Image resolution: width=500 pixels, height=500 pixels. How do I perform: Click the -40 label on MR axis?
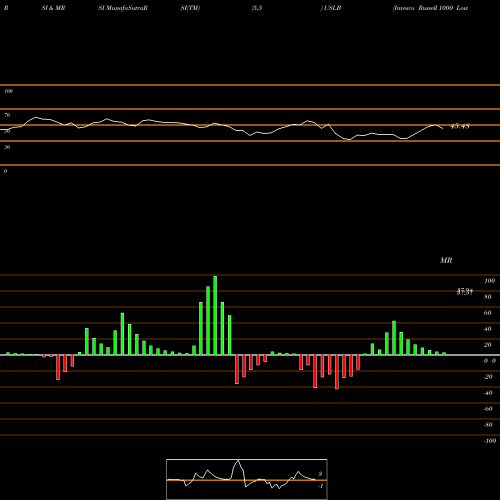click(488, 393)
